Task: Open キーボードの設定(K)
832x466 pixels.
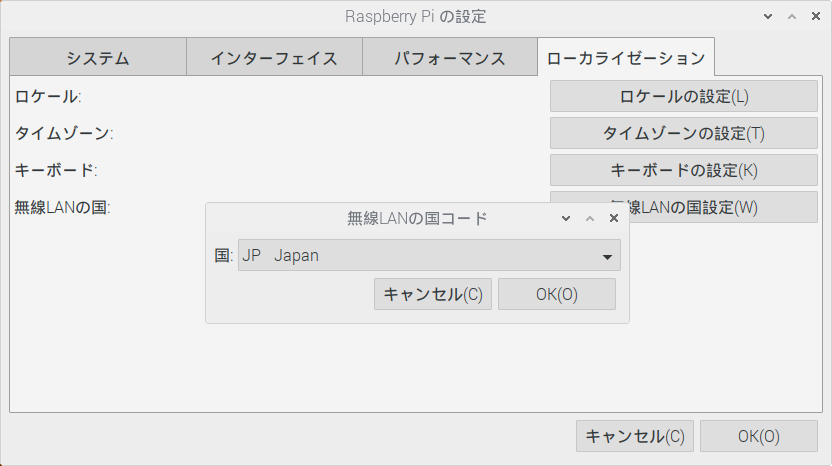Action: click(x=683, y=170)
